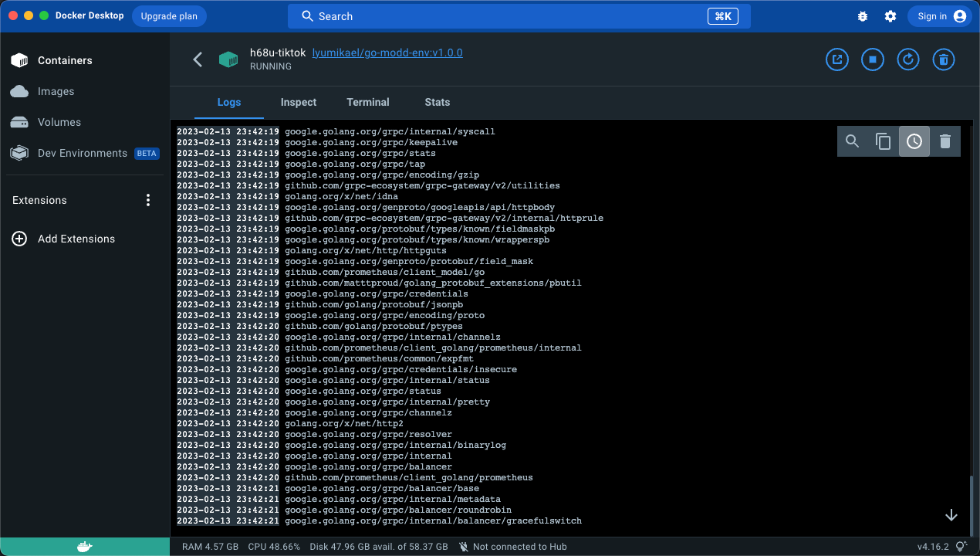Click version v4.16.2 in status bar

933,547
